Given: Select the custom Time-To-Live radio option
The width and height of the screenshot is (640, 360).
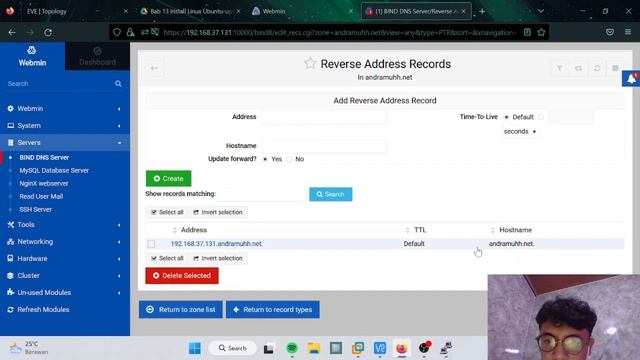Looking at the screenshot, I should 541,117.
